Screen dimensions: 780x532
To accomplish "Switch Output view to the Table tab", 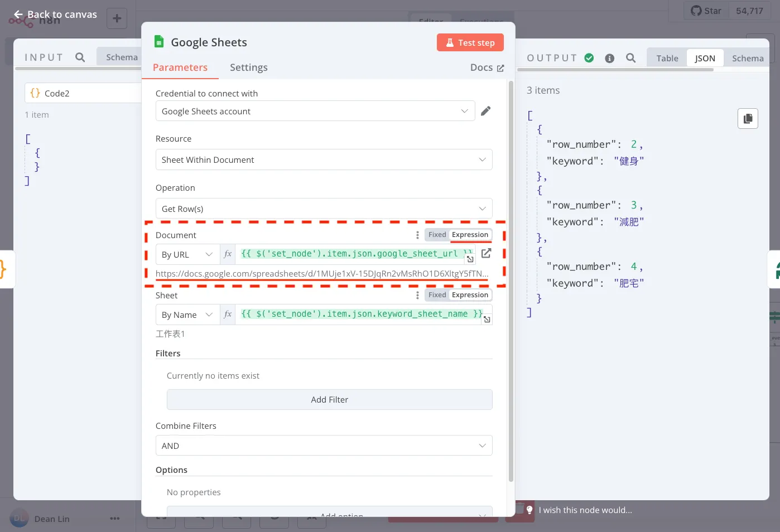I will coord(667,58).
